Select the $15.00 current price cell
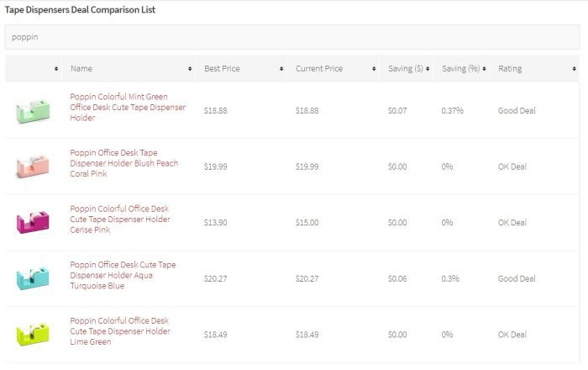This screenshot has height=370, width=588. (x=307, y=223)
